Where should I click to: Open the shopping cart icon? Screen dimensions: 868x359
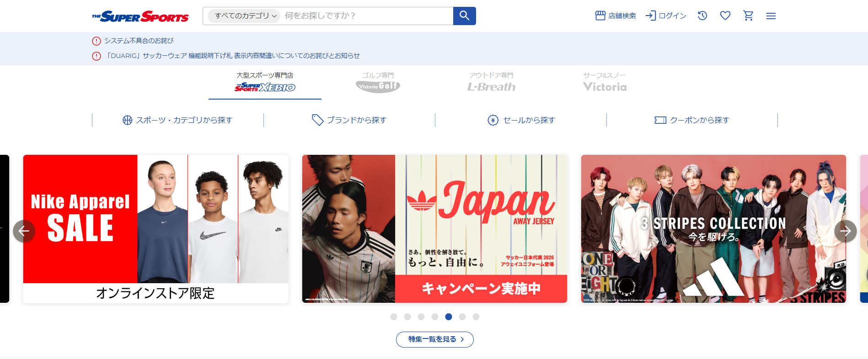(748, 16)
